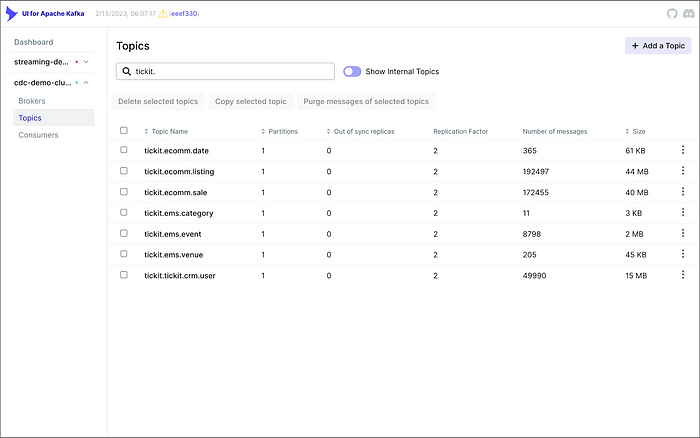
Task: Select checkbox for tickit.ems.event
Action: tap(124, 233)
